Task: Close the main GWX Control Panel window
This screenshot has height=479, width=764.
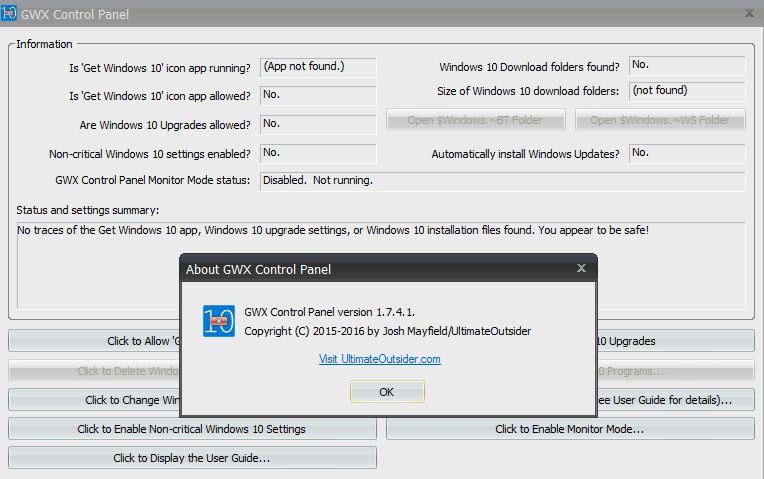Action: tap(749, 13)
